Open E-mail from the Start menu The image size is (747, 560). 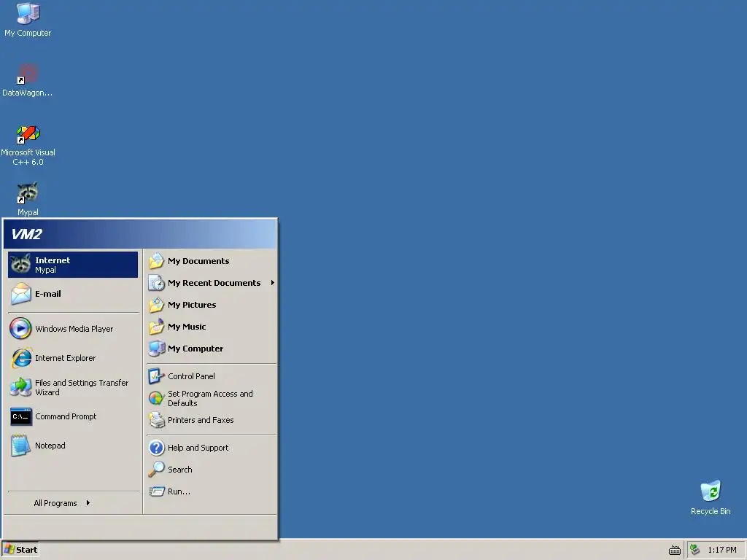click(73, 294)
